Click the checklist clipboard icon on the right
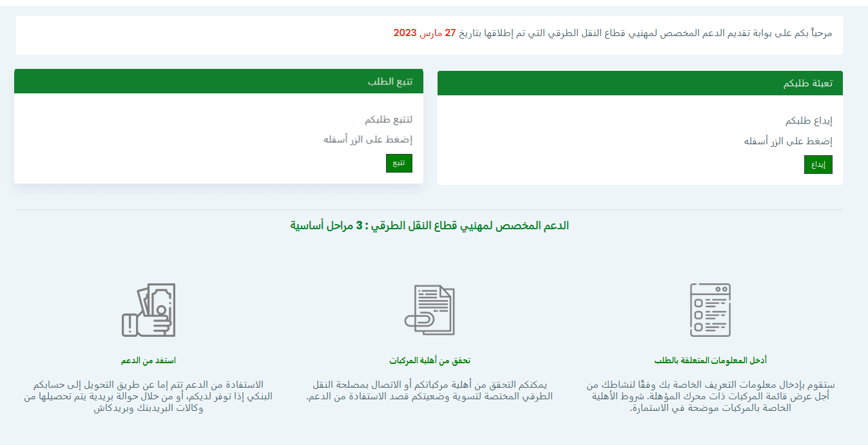This screenshot has width=868, height=445. (x=709, y=309)
